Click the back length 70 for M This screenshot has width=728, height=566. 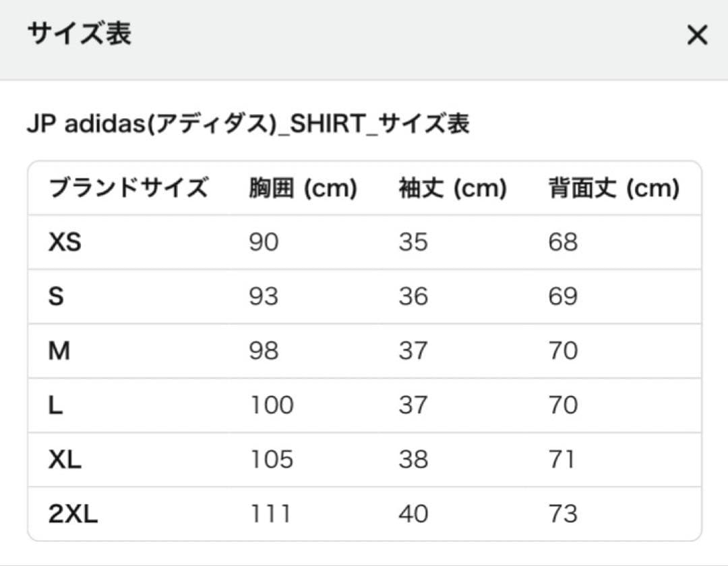point(564,350)
